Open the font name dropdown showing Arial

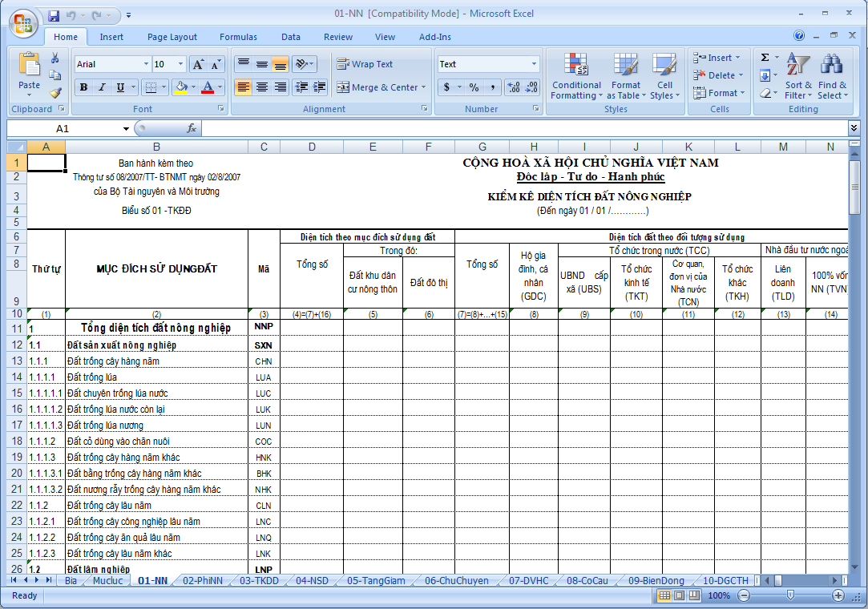(145, 64)
